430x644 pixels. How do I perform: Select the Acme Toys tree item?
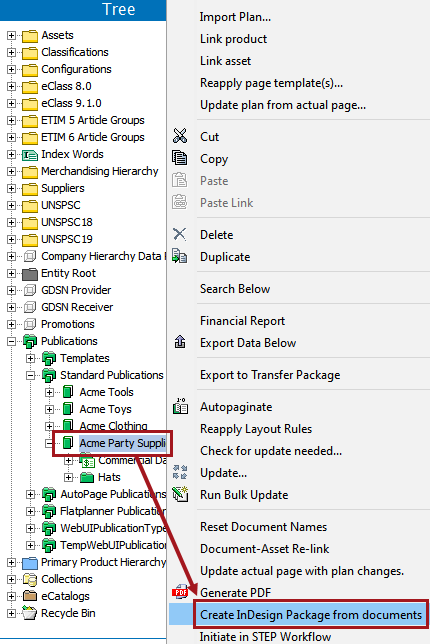point(106,409)
